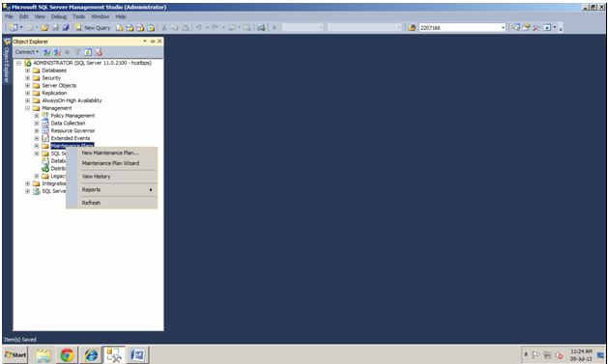Click the Registered Servers icon right of find box
The image size is (608, 364).
[x=515, y=27]
